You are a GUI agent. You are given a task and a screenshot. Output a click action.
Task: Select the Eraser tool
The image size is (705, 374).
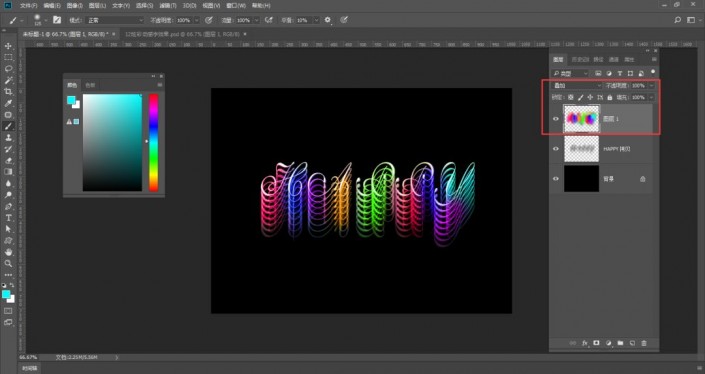coord(8,160)
